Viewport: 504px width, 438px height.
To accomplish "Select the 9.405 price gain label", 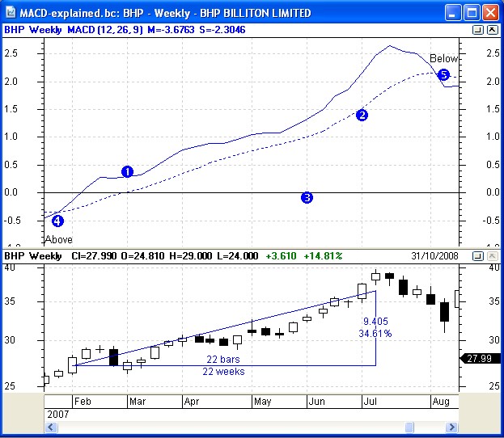I will 375,321.
